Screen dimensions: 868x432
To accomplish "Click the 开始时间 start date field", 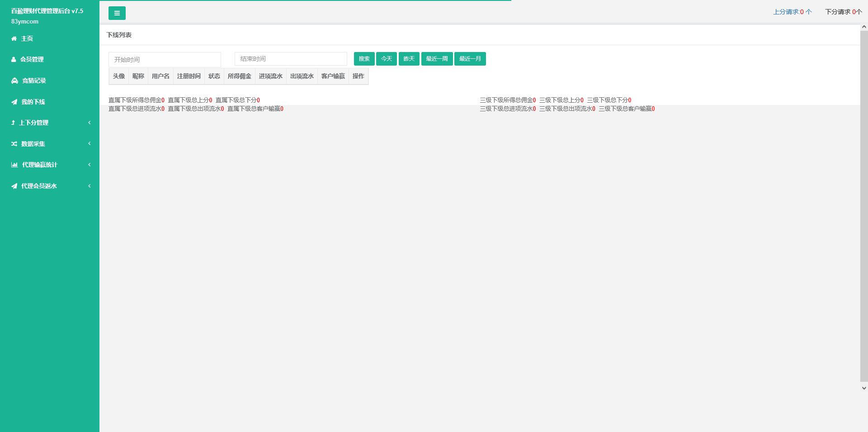I will coord(165,60).
